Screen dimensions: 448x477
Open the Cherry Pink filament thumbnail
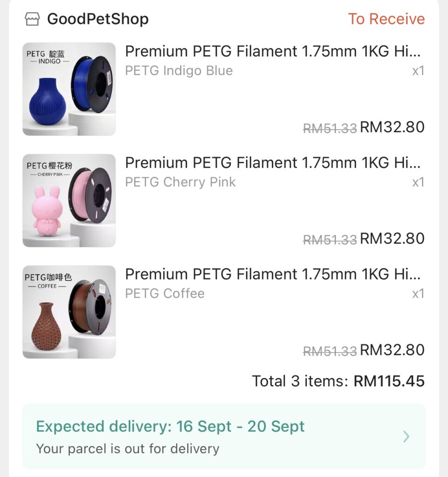point(69,200)
